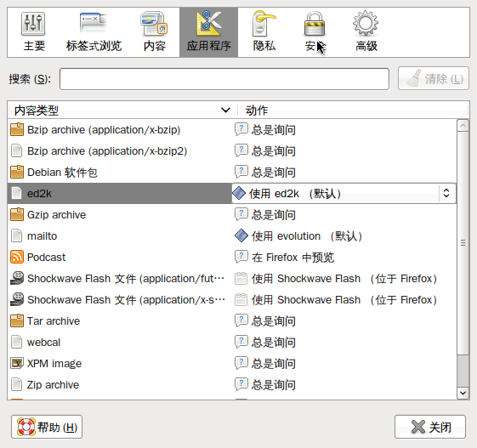
Task: Click the film icon of Shockwave Flash (application/fut…)
Action: click(17, 278)
